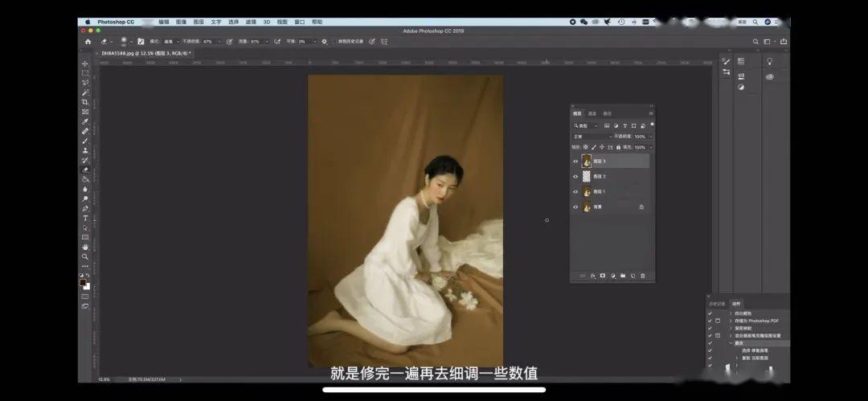Select the Horizontal Type tool
Viewport: 868px width, 401px height.
pos(84,219)
